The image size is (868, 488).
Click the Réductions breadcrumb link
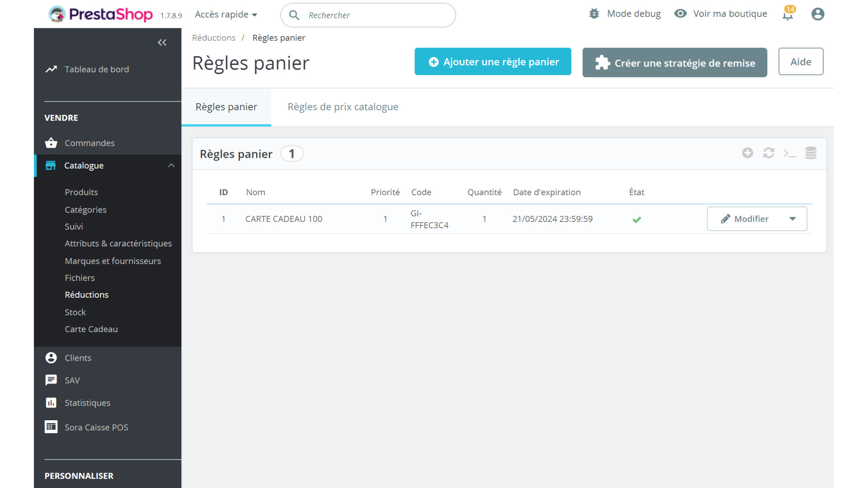coord(213,38)
